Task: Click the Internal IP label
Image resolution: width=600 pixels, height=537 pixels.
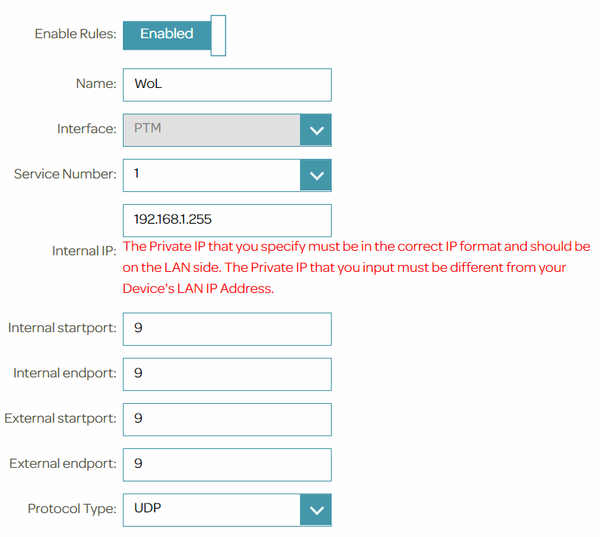Action: coord(84,250)
